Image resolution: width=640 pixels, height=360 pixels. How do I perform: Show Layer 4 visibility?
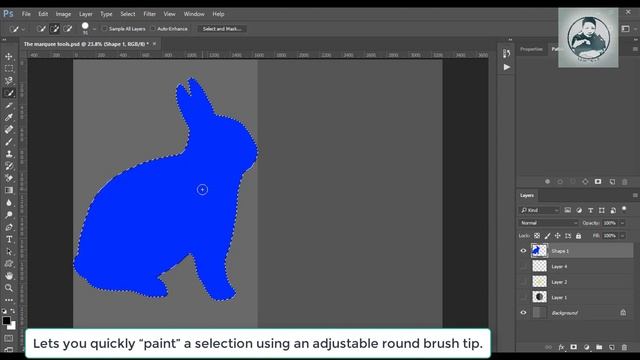tap(523, 266)
